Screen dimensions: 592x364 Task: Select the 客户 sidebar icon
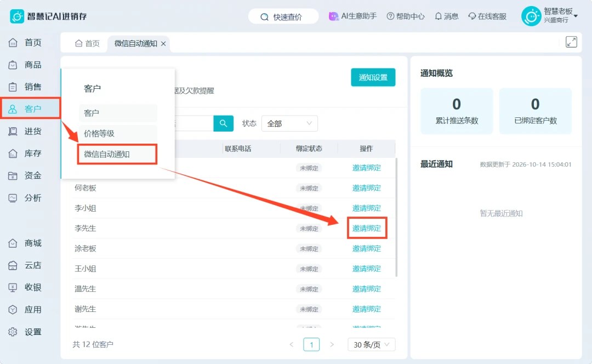[13, 109]
